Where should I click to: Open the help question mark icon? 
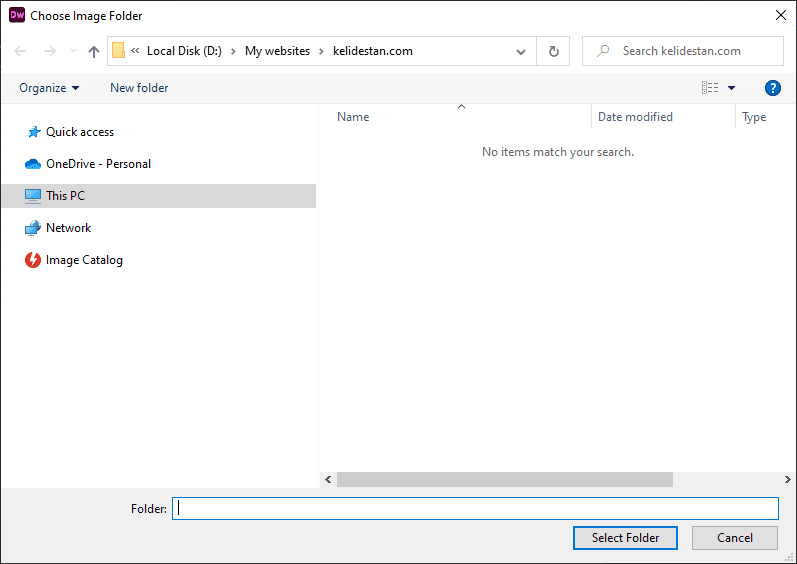coord(773,88)
